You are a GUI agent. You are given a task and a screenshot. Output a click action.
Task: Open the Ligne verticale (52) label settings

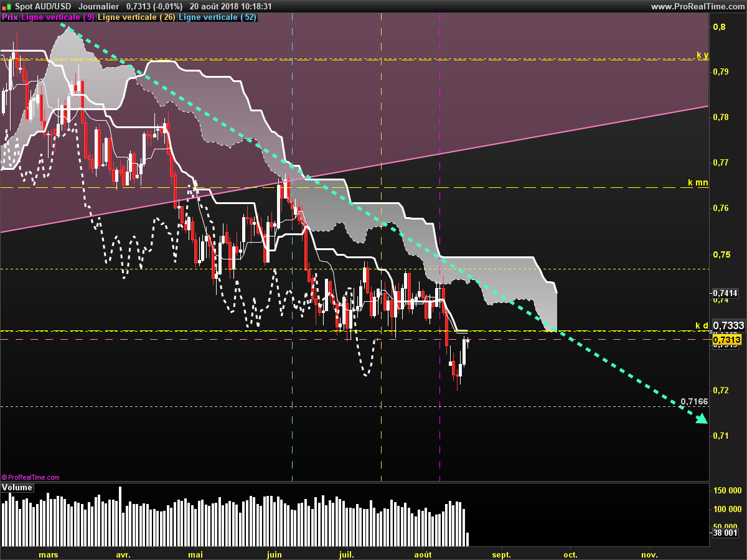217,17
